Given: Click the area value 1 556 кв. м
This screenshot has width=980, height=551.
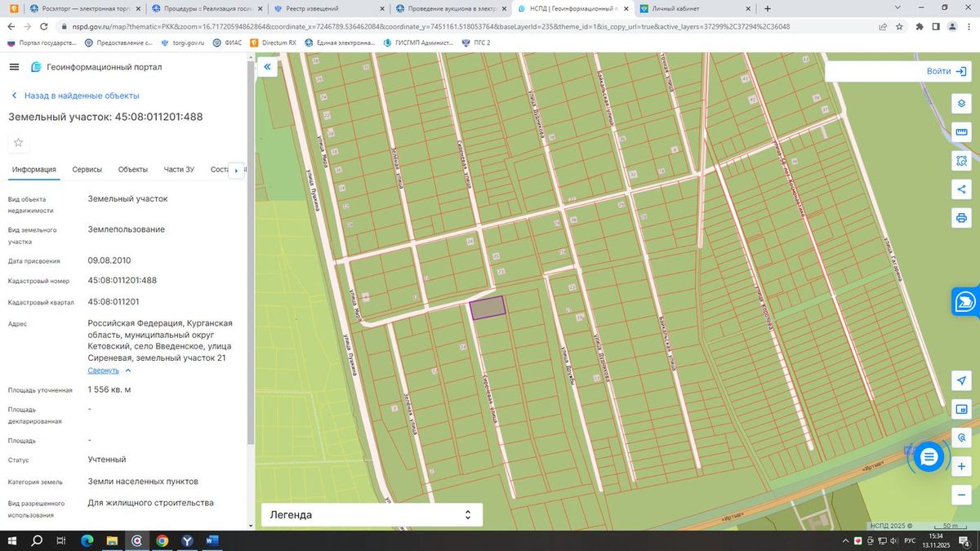Looking at the screenshot, I should click(x=109, y=389).
